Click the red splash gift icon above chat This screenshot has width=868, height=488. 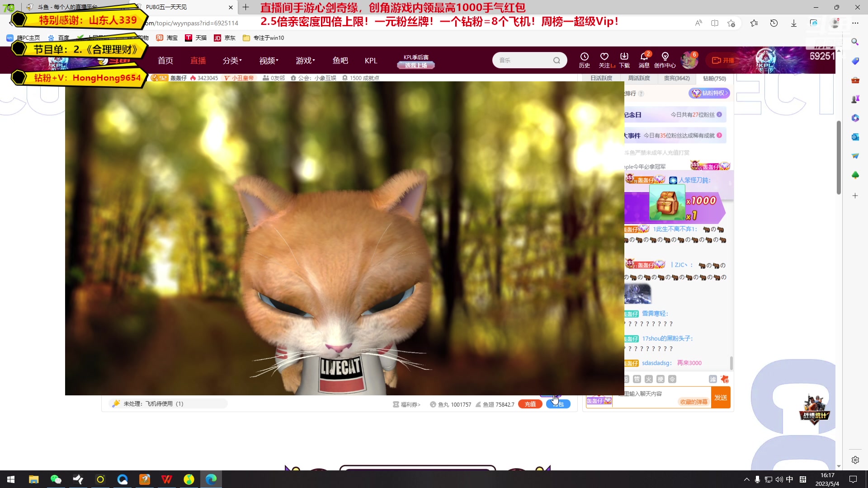point(725,379)
